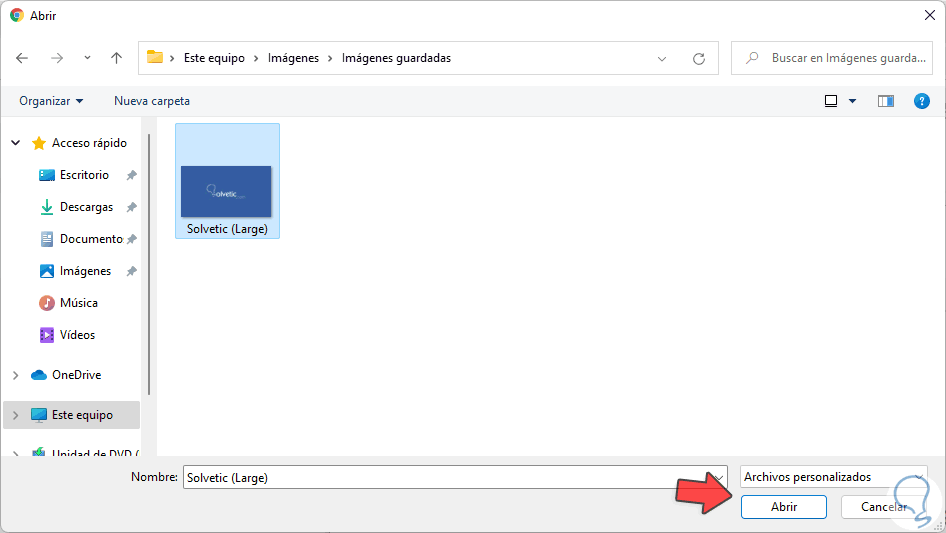
Task: Open the Organizar menu
Action: (51, 101)
